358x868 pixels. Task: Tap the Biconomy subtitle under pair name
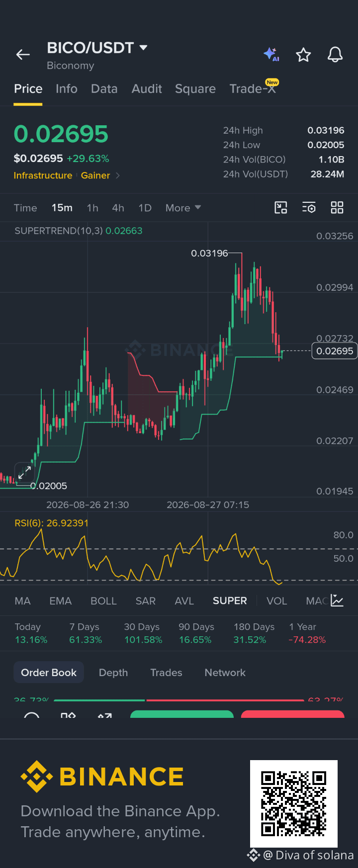click(70, 66)
